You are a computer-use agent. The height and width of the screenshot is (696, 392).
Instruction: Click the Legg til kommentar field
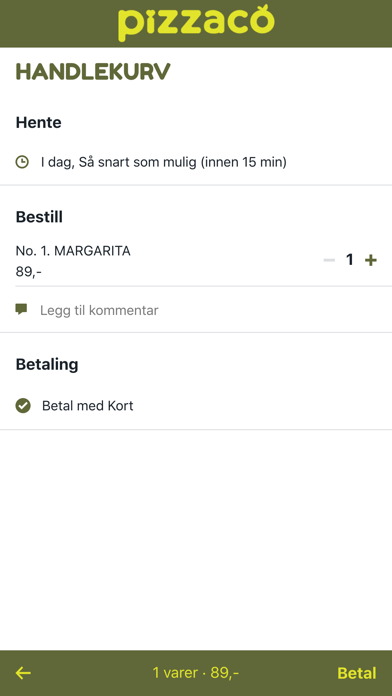[196, 310]
